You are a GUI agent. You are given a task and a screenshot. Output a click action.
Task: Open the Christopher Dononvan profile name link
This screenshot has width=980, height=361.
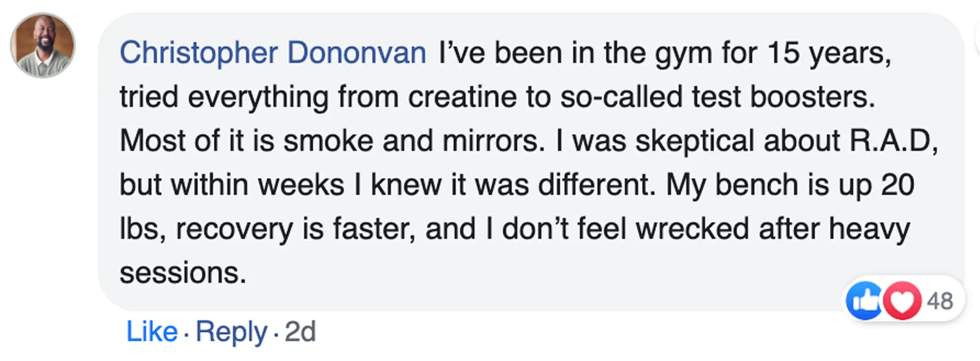pyautogui.click(x=273, y=53)
